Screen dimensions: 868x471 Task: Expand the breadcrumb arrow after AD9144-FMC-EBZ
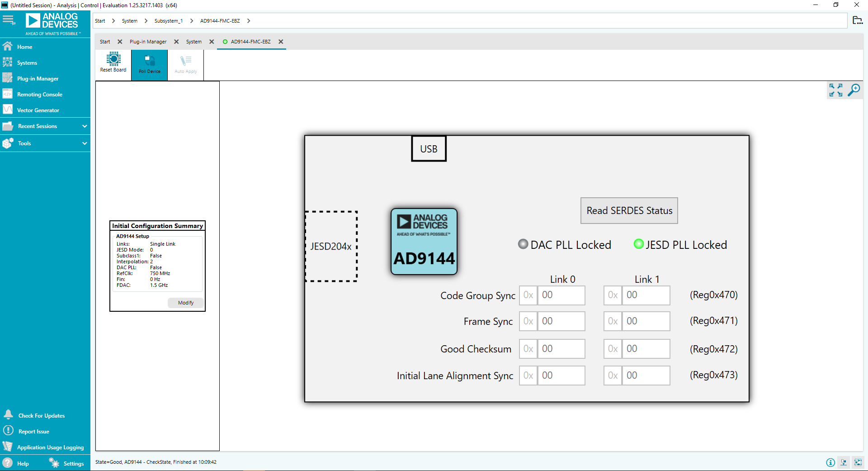pyautogui.click(x=249, y=21)
